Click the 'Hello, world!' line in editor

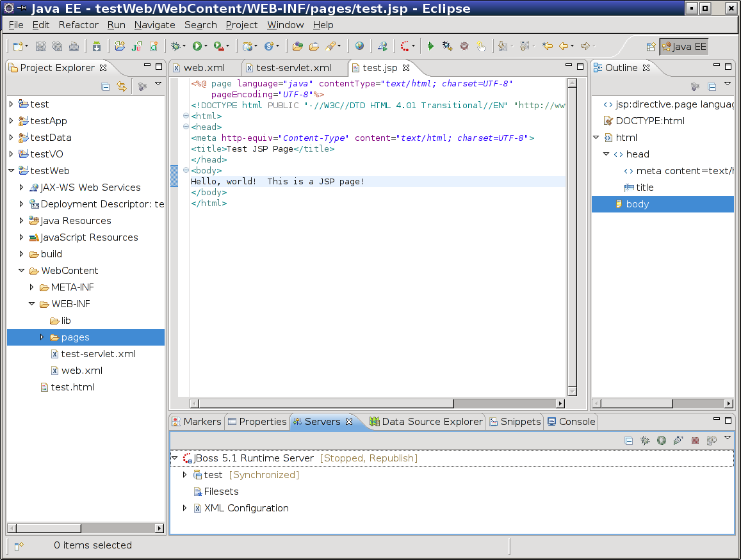tap(377, 181)
